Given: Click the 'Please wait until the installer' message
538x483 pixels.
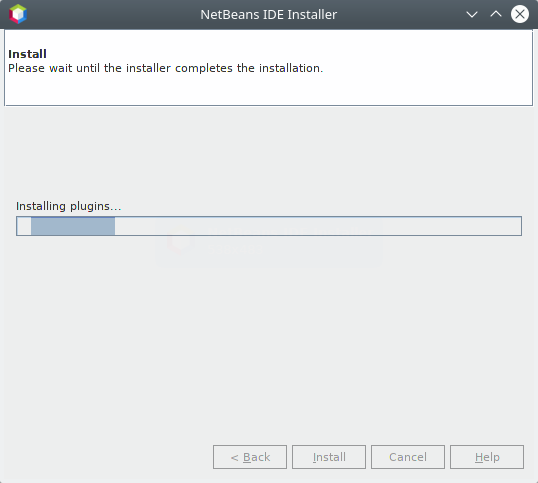Looking at the screenshot, I should point(165,68).
